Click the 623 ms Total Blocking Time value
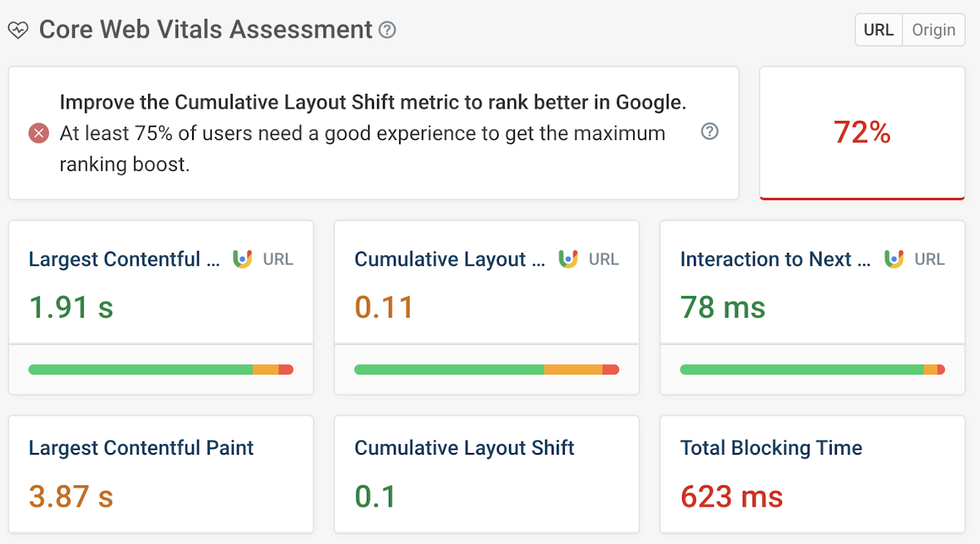 [x=731, y=496]
